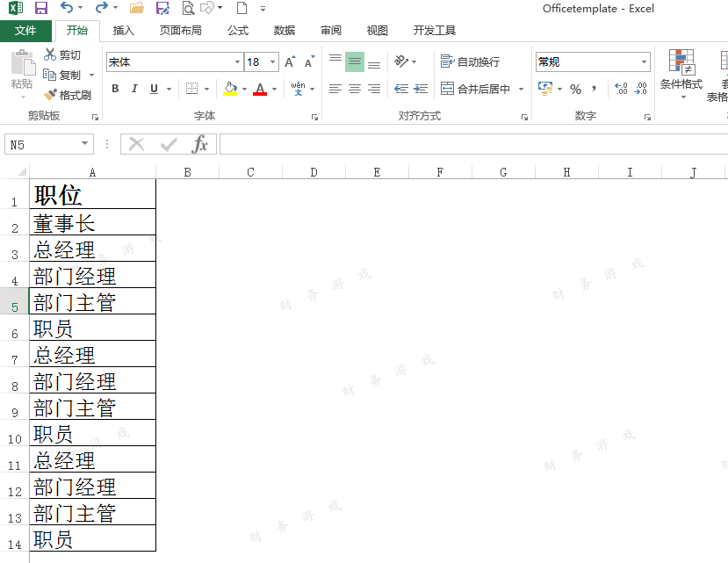Click Increase Indent icon

[421, 88]
